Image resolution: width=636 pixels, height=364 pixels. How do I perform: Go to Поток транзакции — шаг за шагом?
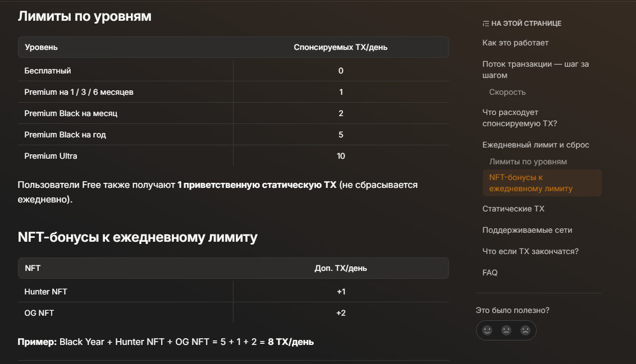click(536, 70)
